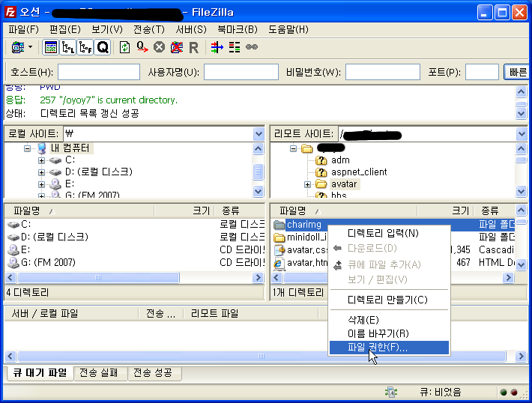This screenshot has width=532, height=403.
Task: Click the process queue toolbar icon
Action: point(142,47)
